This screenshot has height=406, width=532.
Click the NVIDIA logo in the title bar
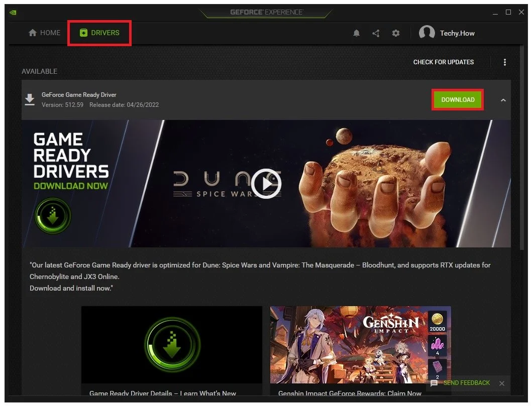(13, 13)
